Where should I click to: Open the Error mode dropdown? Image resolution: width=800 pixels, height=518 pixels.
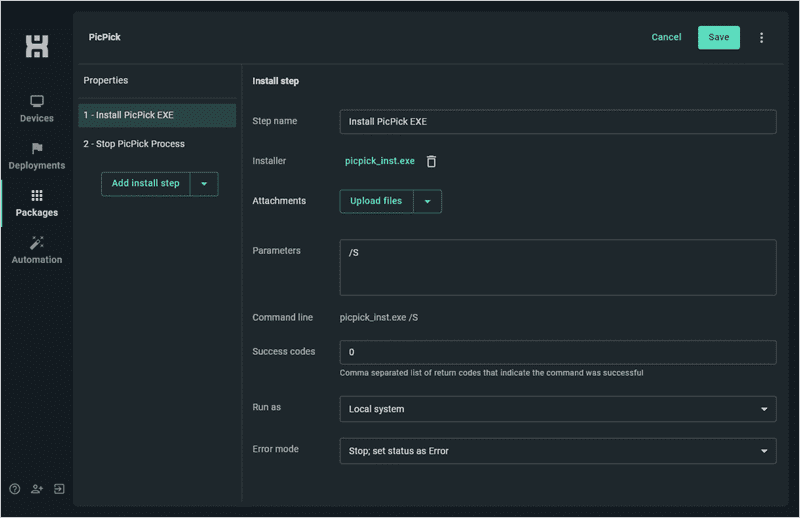(558, 451)
